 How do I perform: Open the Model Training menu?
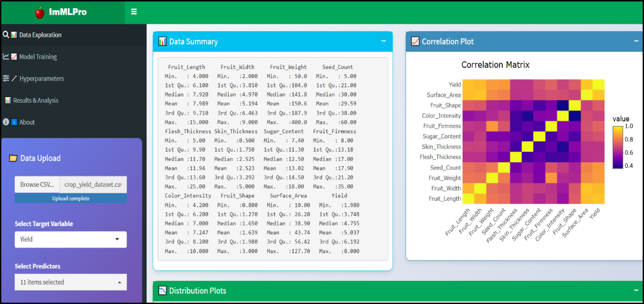pos(38,57)
